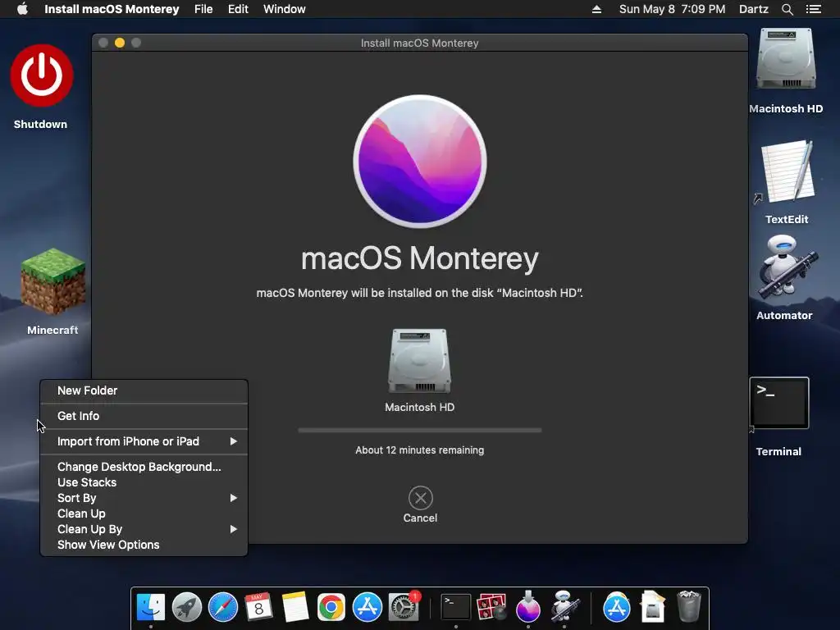The width and height of the screenshot is (840, 630).
Task: Open Spotlight search in the menu bar
Action: point(787,9)
